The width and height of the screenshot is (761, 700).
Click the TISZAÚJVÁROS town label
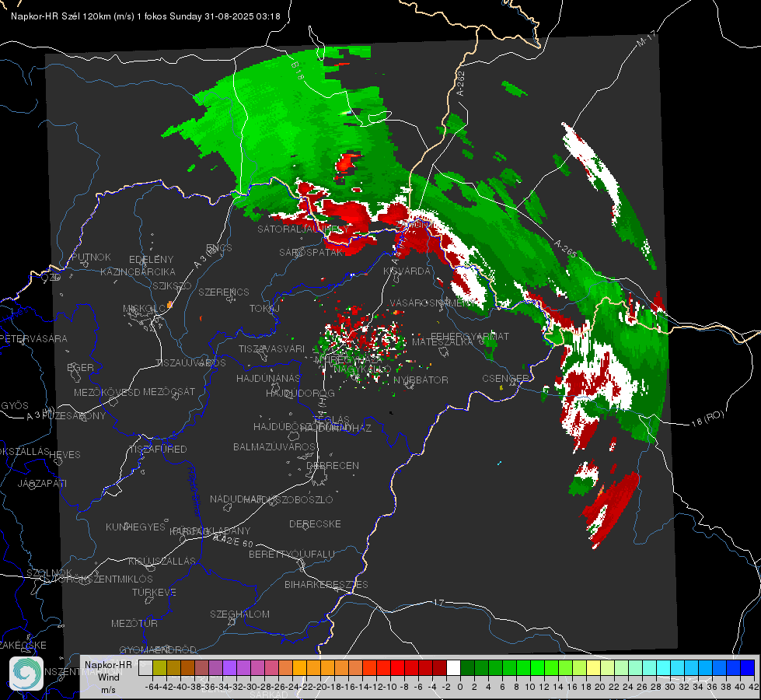pos(190,363)
